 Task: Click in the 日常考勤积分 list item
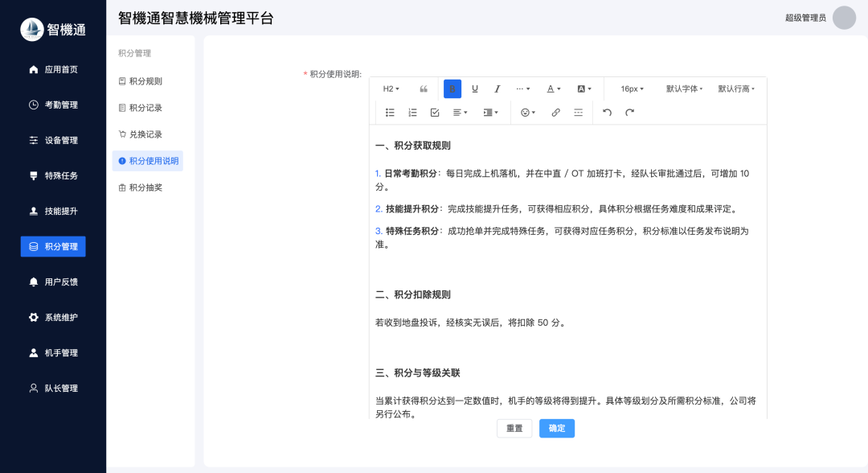(x=563, y=180)
